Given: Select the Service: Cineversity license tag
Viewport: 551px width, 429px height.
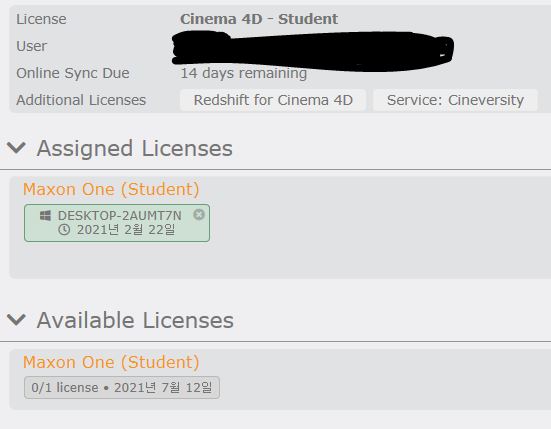Looking at the screenshot, I should [455, 100].
